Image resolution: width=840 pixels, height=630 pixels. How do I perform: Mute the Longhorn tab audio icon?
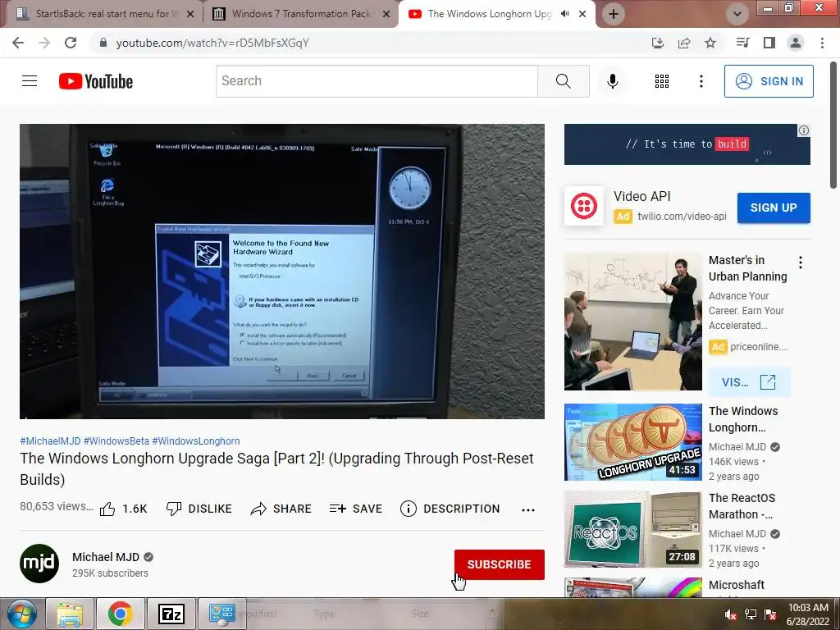click(x=564, y=14)
